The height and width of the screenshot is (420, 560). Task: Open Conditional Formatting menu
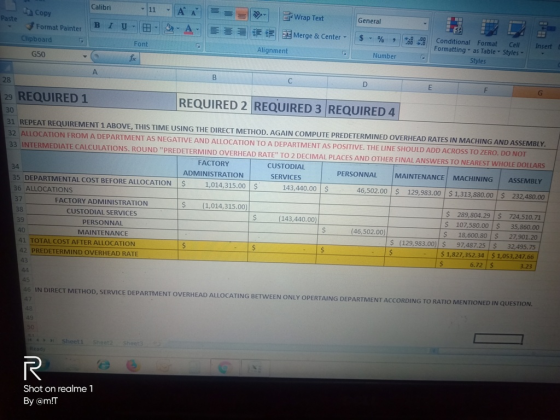[453, 35]
